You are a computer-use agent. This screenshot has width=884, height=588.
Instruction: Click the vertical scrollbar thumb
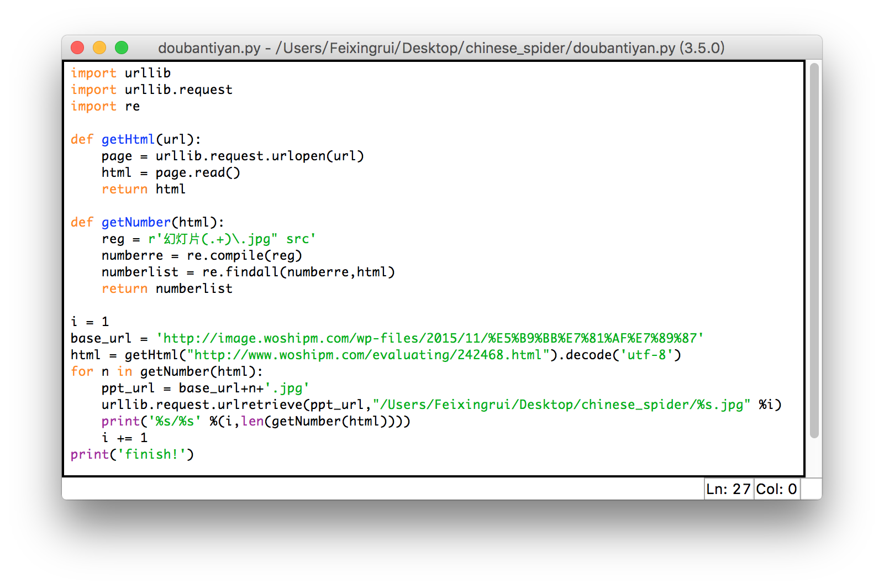click(814, 251)
